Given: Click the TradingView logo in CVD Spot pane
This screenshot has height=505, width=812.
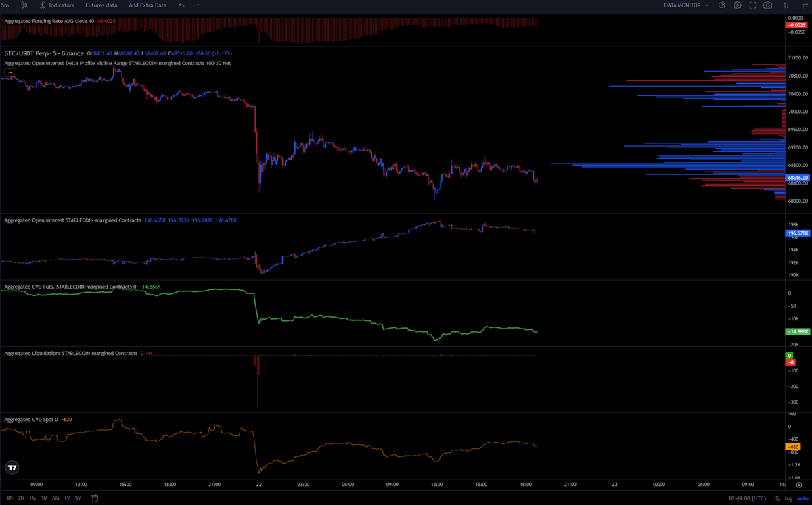Looking at the screenshot, I should pyautogui.click(x=12, y=467).
